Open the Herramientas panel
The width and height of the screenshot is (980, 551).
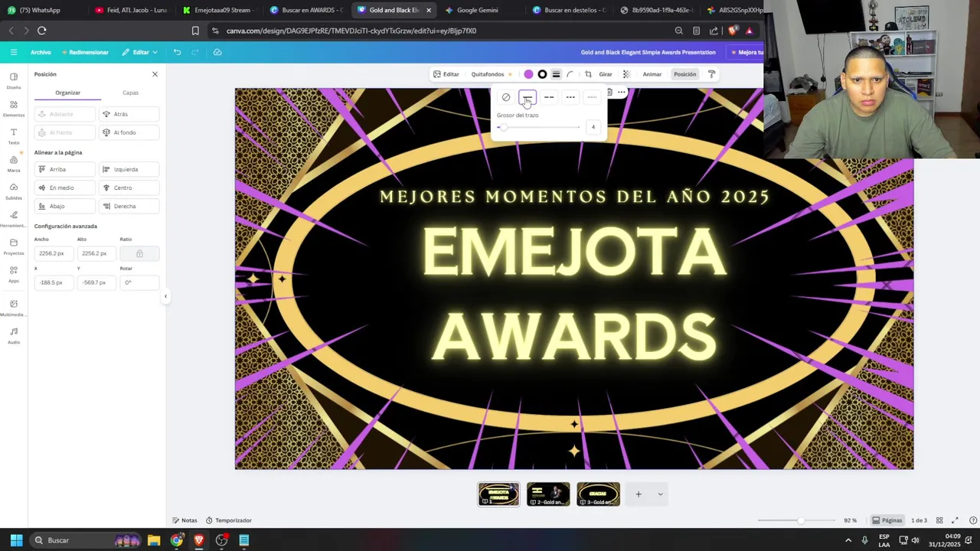tap(14, 218)
